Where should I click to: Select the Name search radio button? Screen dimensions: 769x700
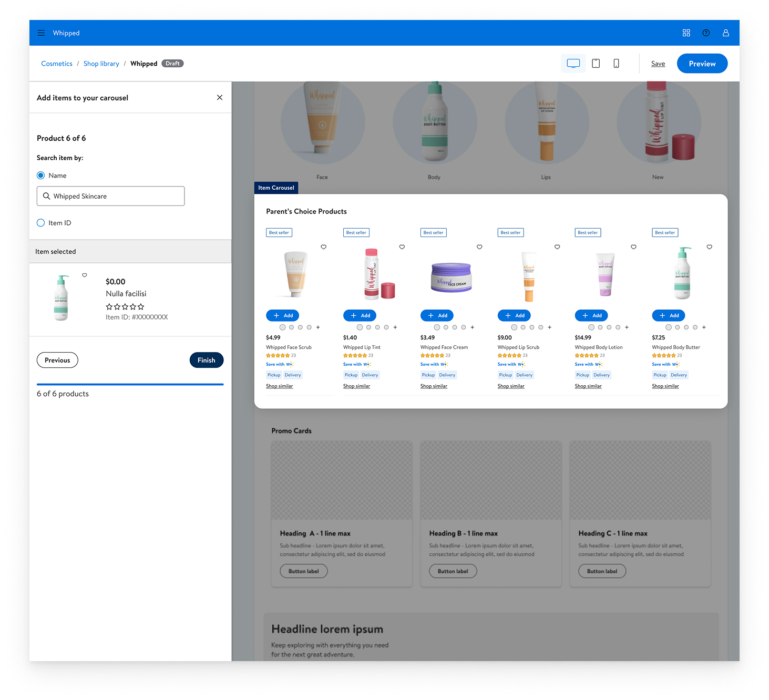point(41,176)
